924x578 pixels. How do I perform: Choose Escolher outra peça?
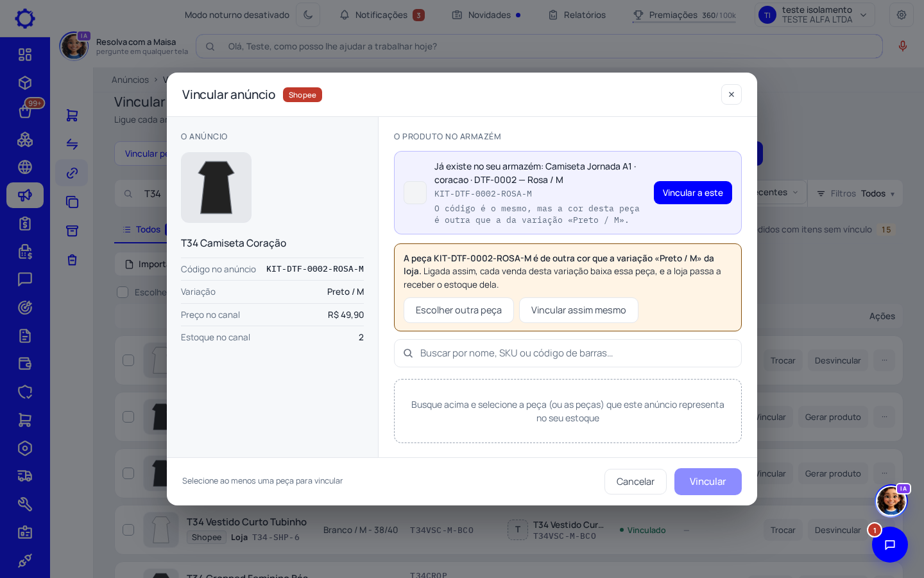[459, 310]
